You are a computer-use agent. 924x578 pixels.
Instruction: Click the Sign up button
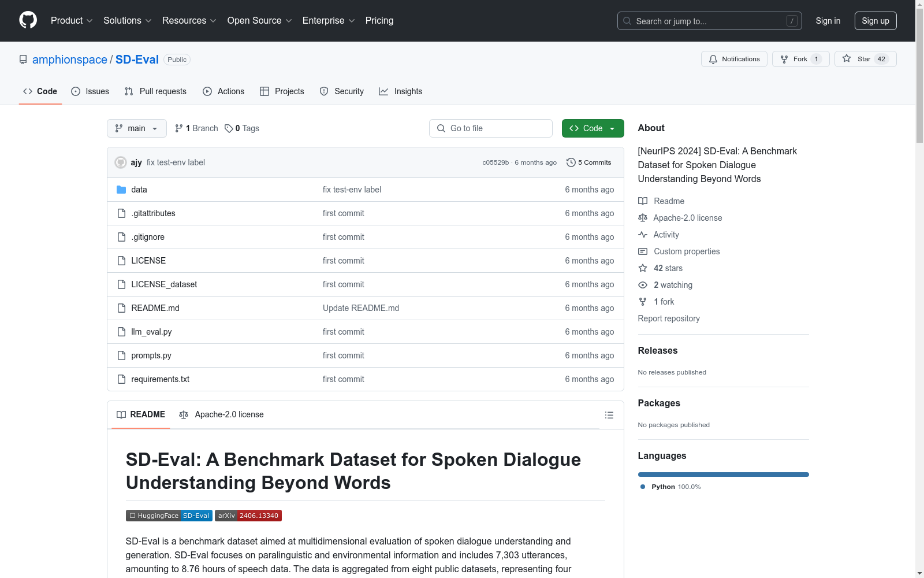click(x=875, y=21)
